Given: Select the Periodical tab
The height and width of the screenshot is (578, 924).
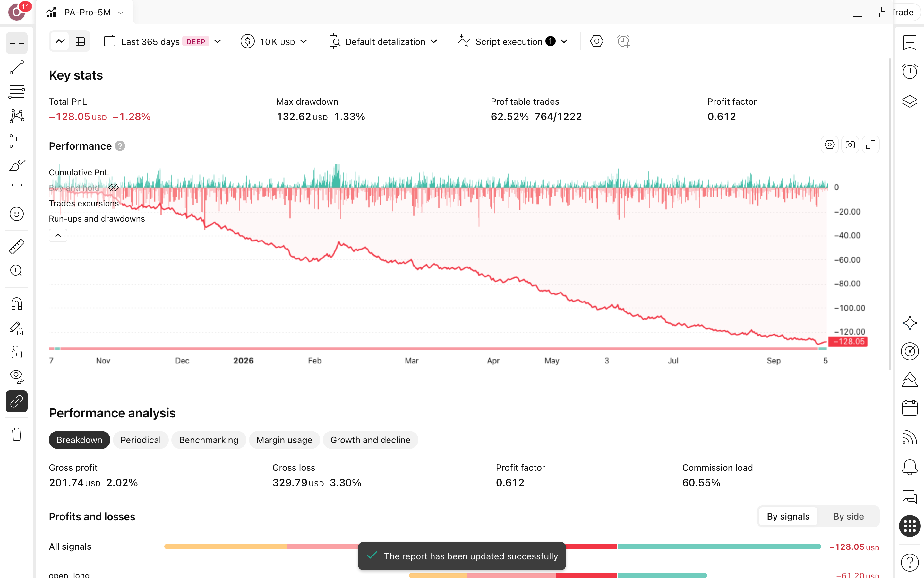Looking at the screenshot, I should click(x=141, y=440).
